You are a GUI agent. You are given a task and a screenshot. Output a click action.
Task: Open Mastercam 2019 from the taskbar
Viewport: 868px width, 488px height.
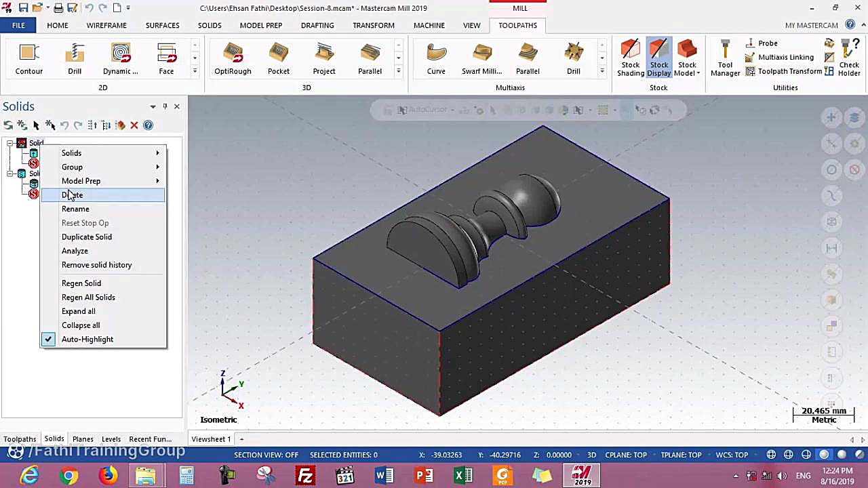(x=582, y=476)
